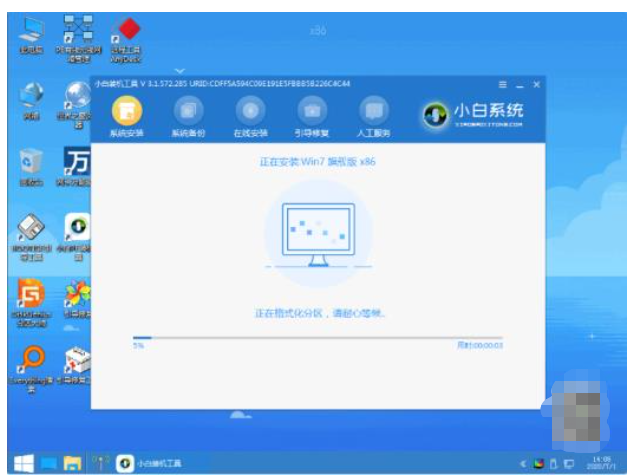Viewport: 633px width, 476px height.
Task: Click the 小白系统 logo
Action: pos(473,115)
